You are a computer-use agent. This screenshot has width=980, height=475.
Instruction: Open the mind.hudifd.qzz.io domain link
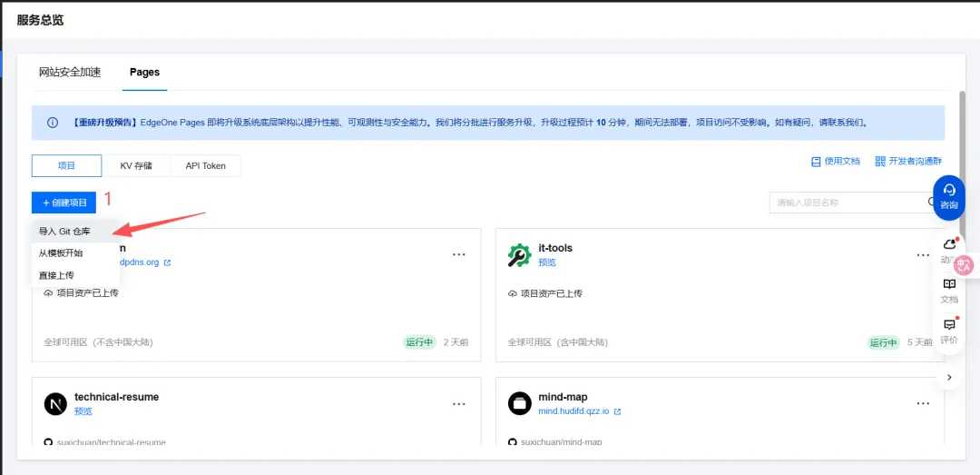click(574, 411)
